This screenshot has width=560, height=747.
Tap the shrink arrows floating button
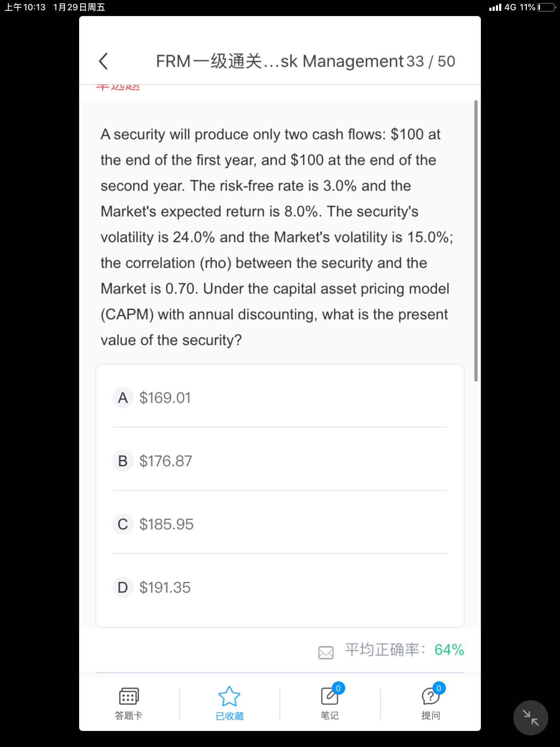(x=530, y=717)
